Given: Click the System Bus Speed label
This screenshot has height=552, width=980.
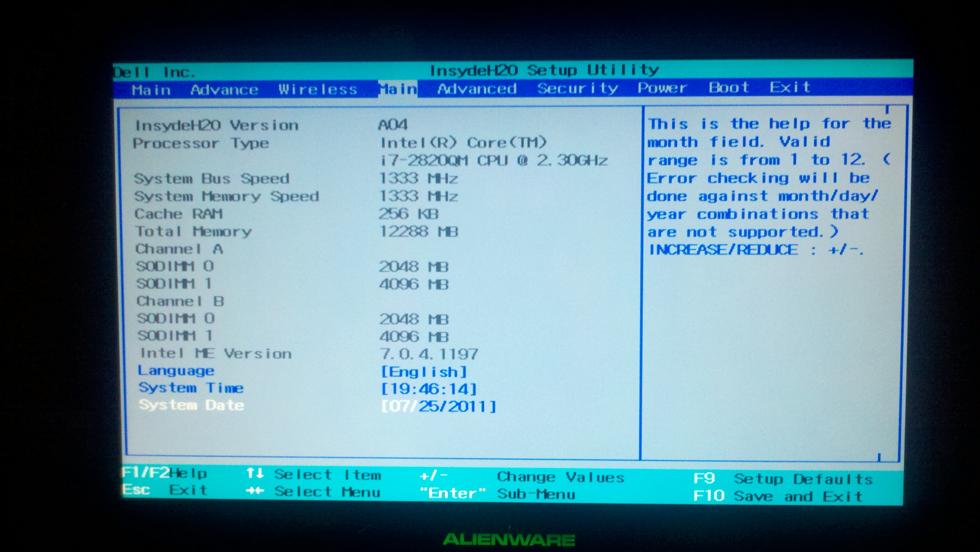Looking at the screenshot, I should 211,179.
